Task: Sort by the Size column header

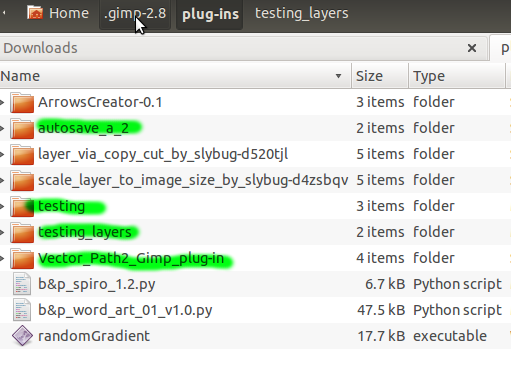Action: (x=380, y=76)
